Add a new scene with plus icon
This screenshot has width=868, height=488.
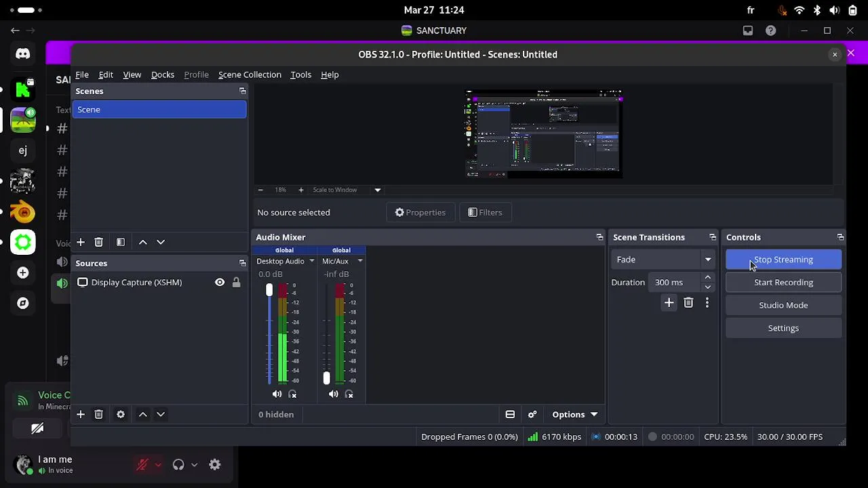80,242
